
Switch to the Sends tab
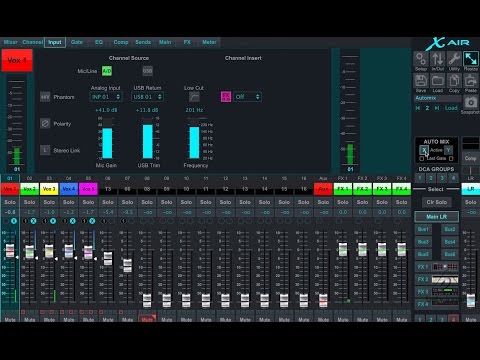[x=143, y=42]
